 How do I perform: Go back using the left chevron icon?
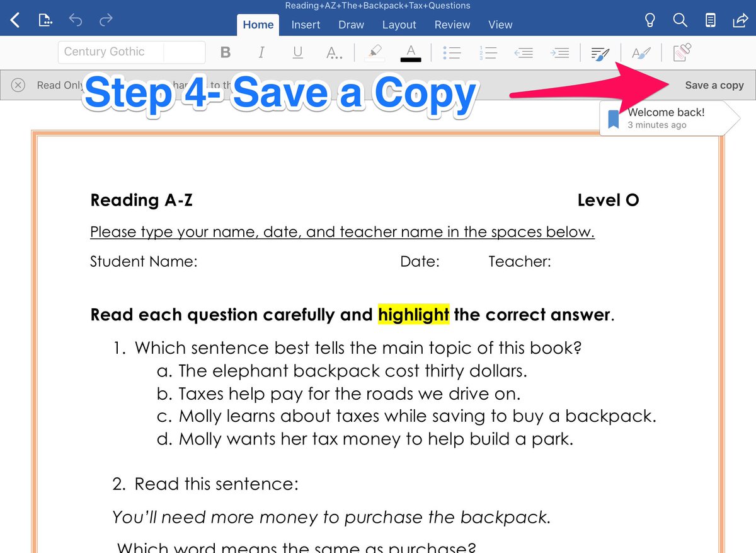coord(15,21)
